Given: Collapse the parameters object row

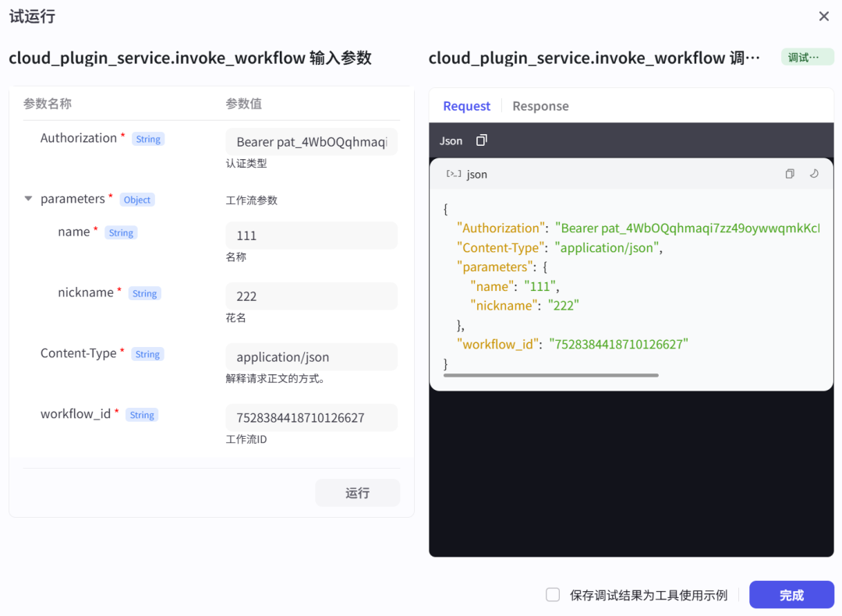Looking at the screenshot, I should [x=28, y=199].
